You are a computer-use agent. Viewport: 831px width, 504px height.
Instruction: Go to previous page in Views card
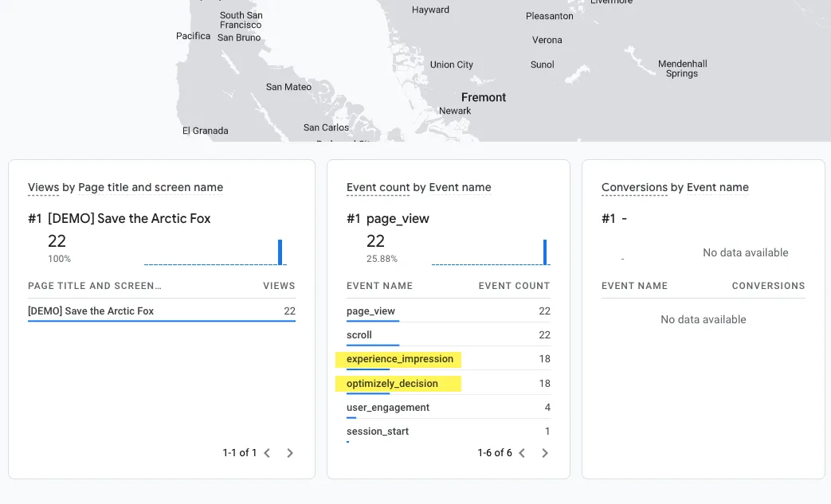267,453
